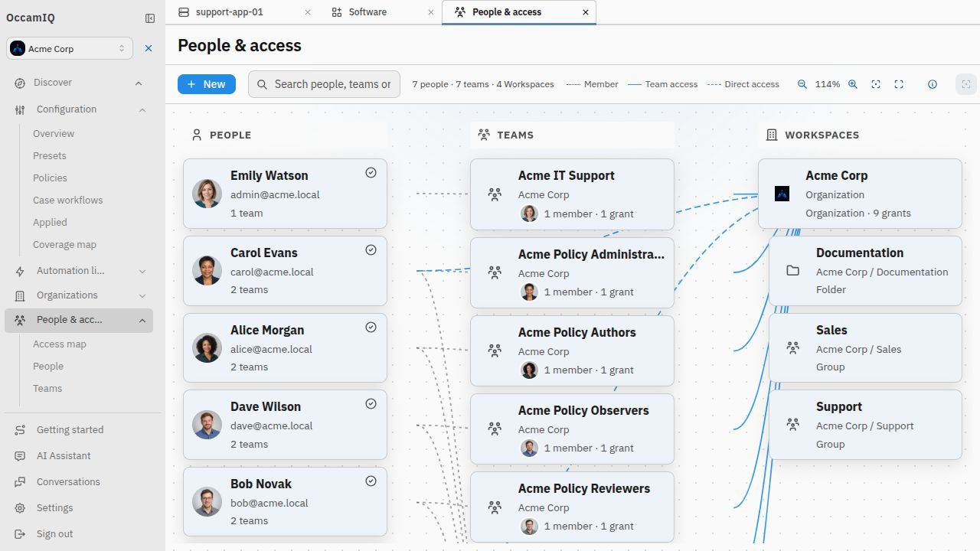Click the Support group icon

click(x=793, y=425)
